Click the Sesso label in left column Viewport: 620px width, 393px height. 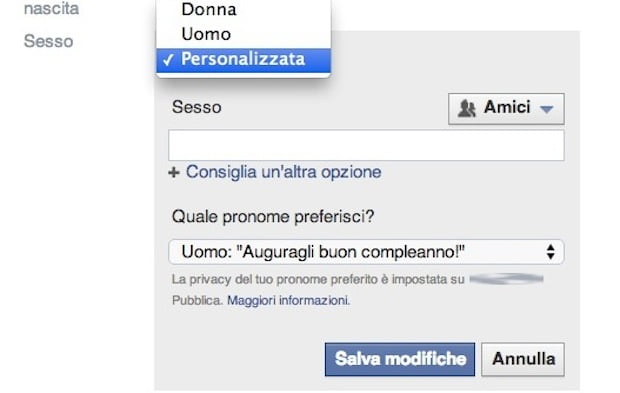coord(49,41)
